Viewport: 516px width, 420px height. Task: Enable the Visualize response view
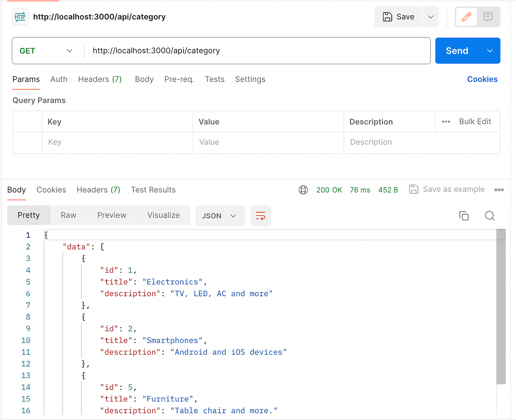[x=163, y=215]
